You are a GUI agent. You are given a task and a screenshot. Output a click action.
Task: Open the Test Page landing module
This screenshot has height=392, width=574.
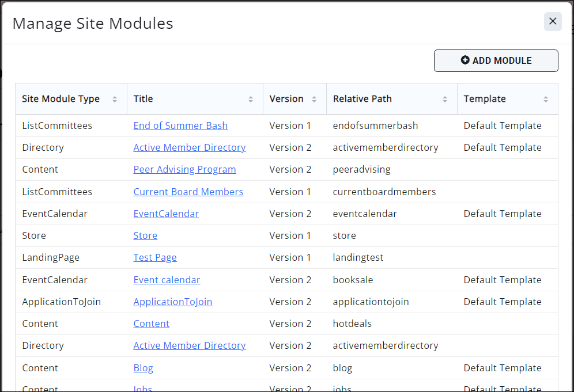tap(155, 257)
